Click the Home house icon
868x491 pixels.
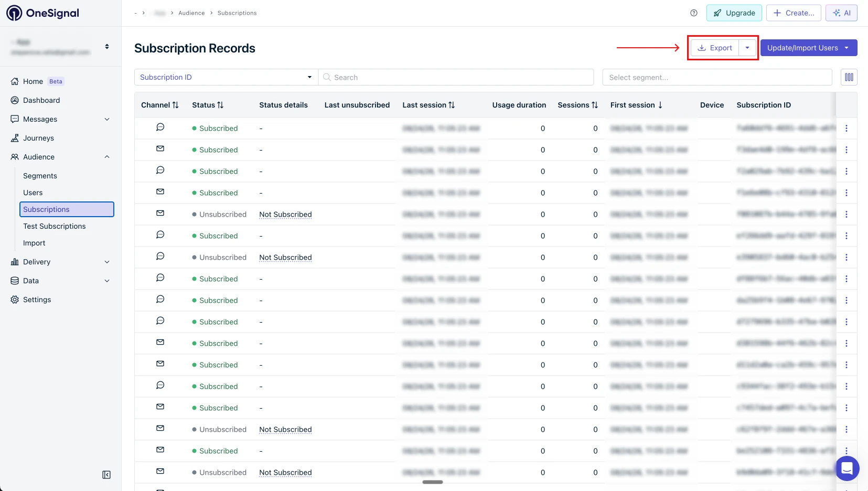(15, 81)
